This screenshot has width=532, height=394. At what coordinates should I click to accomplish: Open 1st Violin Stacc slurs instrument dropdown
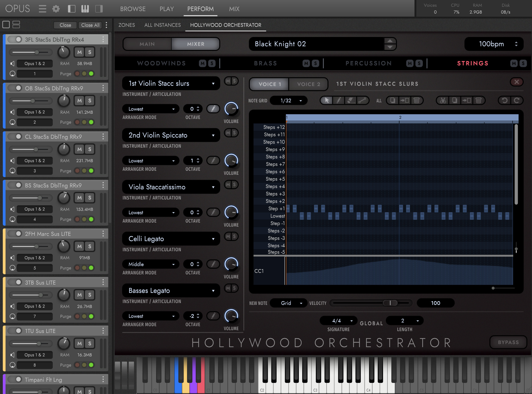coord(171,84)
